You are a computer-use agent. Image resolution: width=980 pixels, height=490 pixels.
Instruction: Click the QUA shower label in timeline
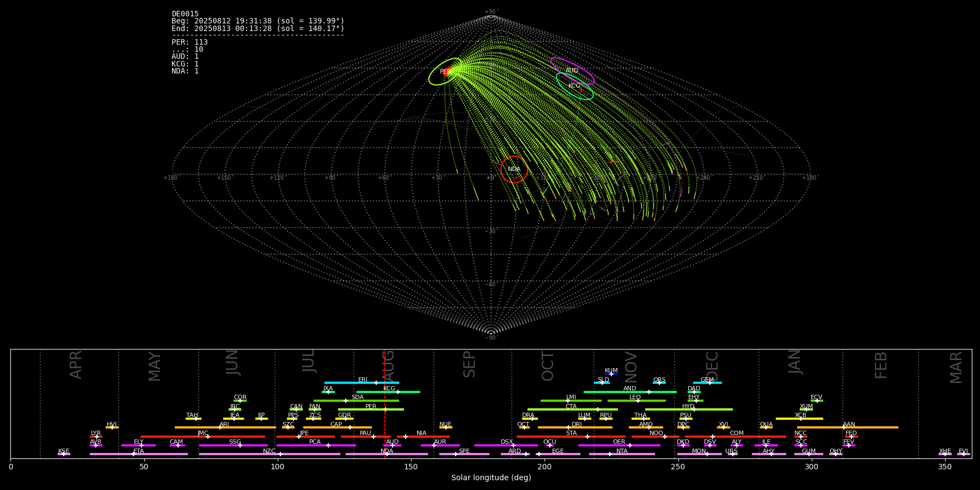point(766,425)
